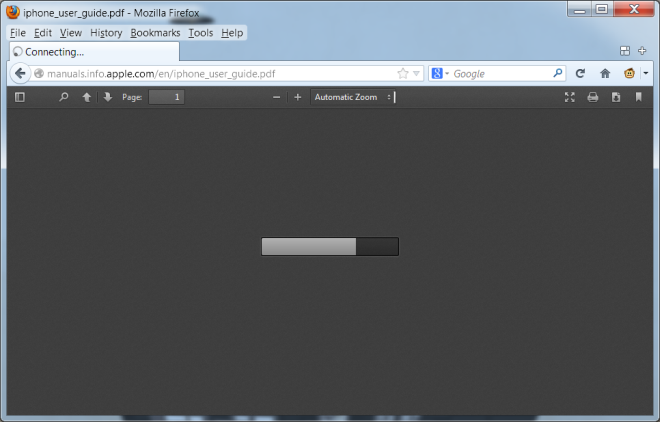The image size is (660, 422).
Task: Open the tab groups icon
Action: click(x=625, y=51)
